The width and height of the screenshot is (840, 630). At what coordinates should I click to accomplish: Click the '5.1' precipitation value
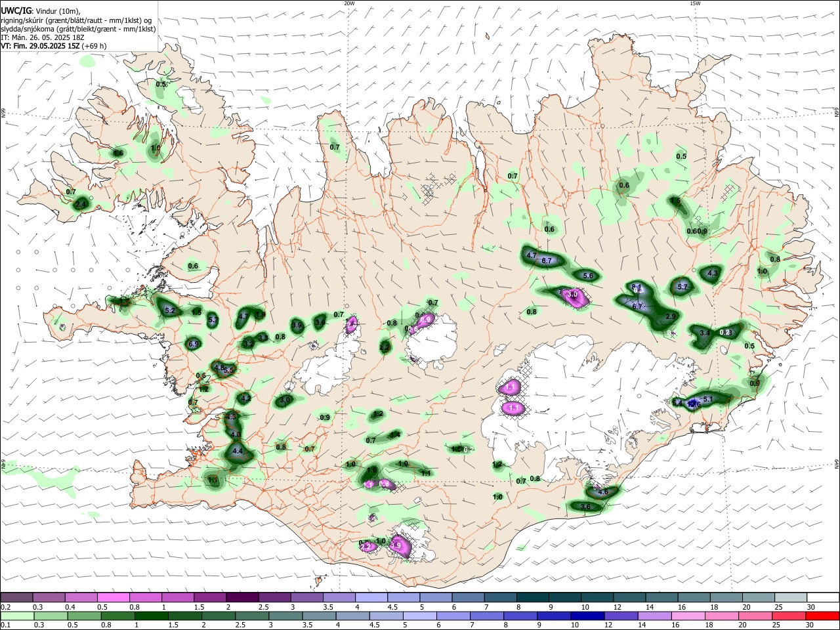(708, 399)
